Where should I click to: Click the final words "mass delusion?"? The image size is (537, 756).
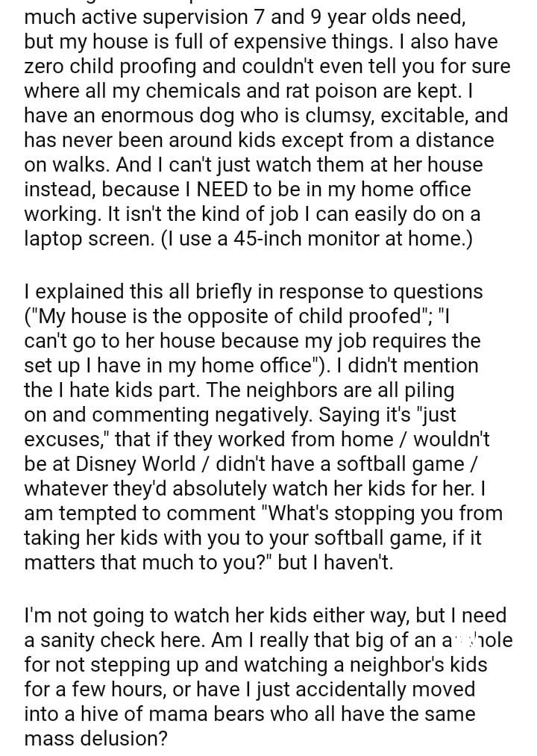(96, 737)
